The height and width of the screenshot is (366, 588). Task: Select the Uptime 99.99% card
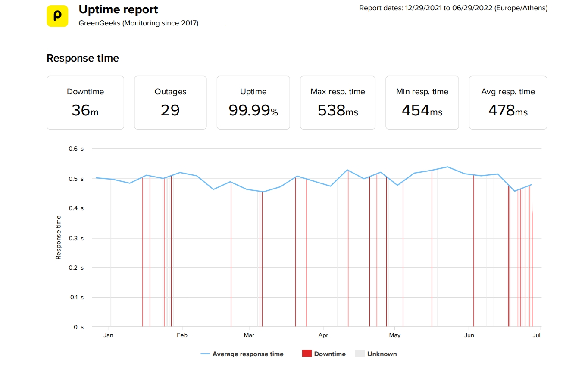(253, 102)
